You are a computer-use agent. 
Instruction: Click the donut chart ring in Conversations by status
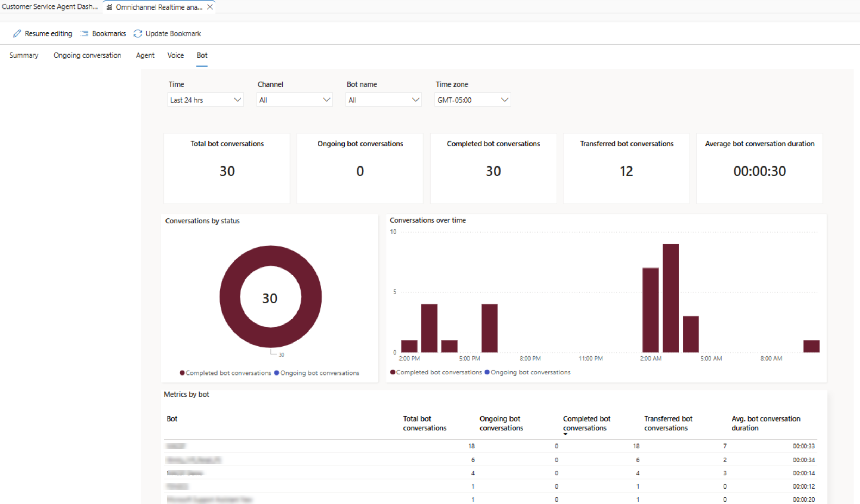(230, 297)
